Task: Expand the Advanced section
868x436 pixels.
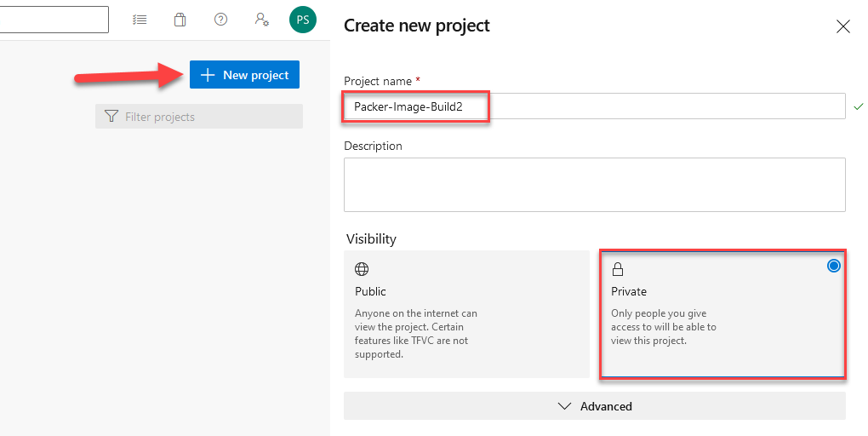Action: pos(594,406)
